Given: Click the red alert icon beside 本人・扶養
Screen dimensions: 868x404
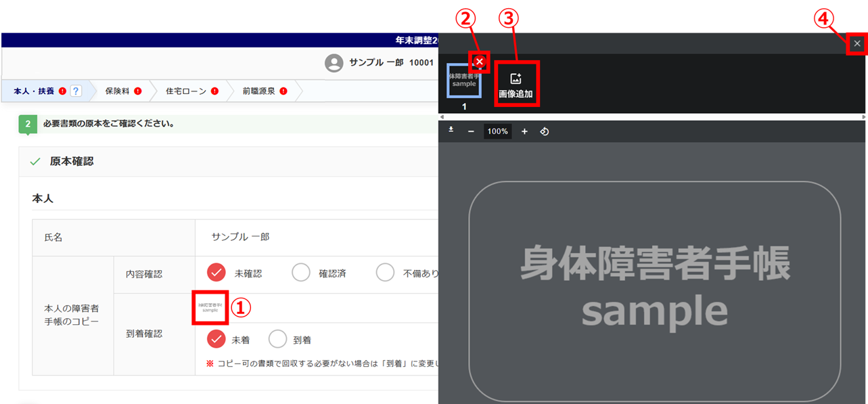Looking at the screenshot, I should pyautogui.click(x=62, y=91).
